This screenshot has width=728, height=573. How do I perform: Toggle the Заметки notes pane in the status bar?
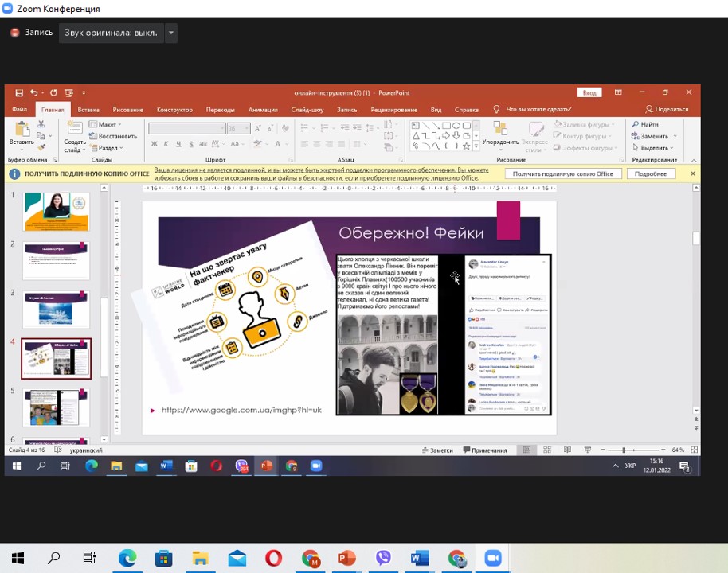436,450
